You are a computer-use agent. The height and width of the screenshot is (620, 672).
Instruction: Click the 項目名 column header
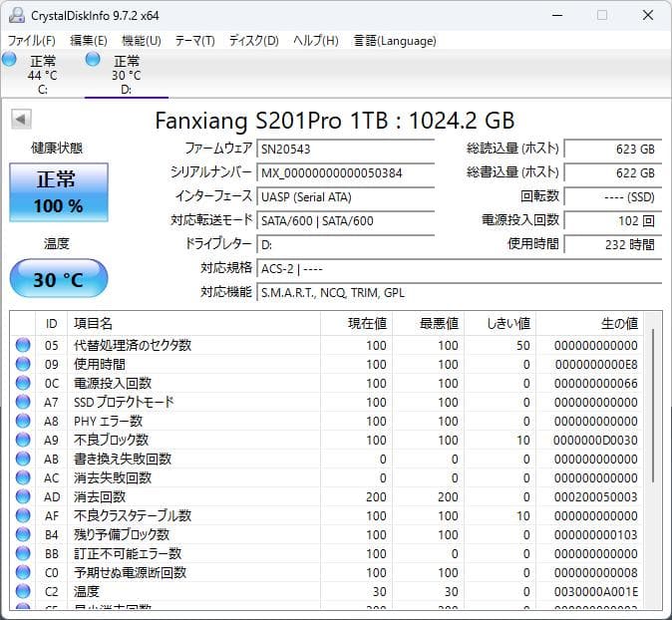pos(193,324)
